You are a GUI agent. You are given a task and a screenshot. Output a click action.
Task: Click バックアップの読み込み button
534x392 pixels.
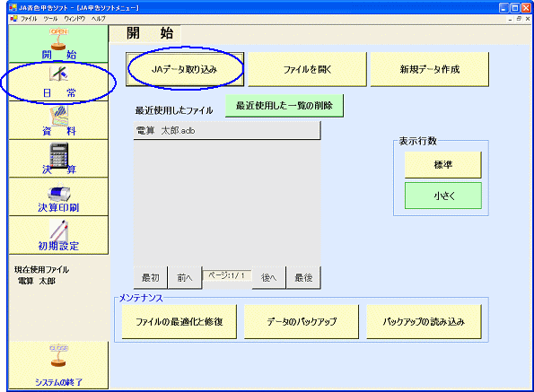click(x=424, y=321)
